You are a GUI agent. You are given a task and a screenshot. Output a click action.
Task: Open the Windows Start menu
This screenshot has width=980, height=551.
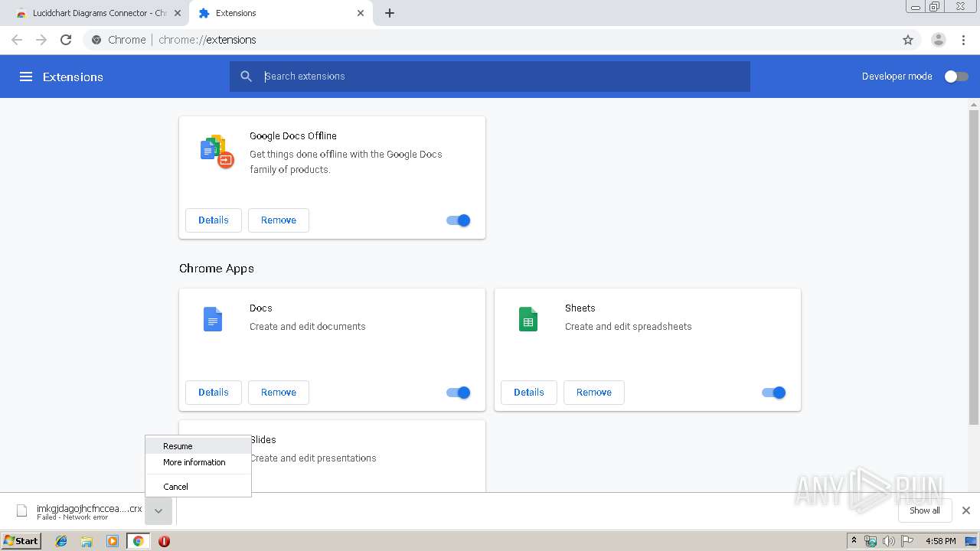(21, 541)
